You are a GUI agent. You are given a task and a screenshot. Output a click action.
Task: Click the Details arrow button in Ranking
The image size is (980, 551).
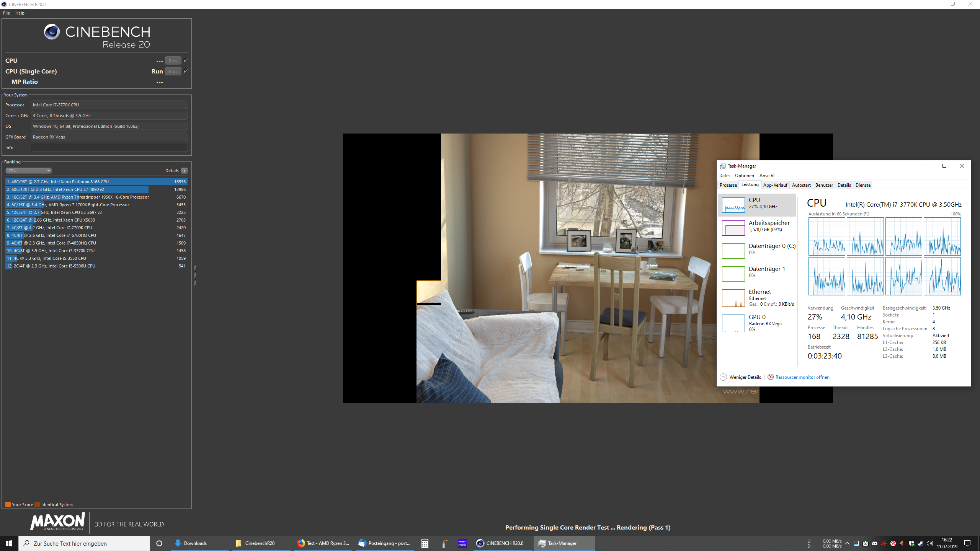point(185,171)
